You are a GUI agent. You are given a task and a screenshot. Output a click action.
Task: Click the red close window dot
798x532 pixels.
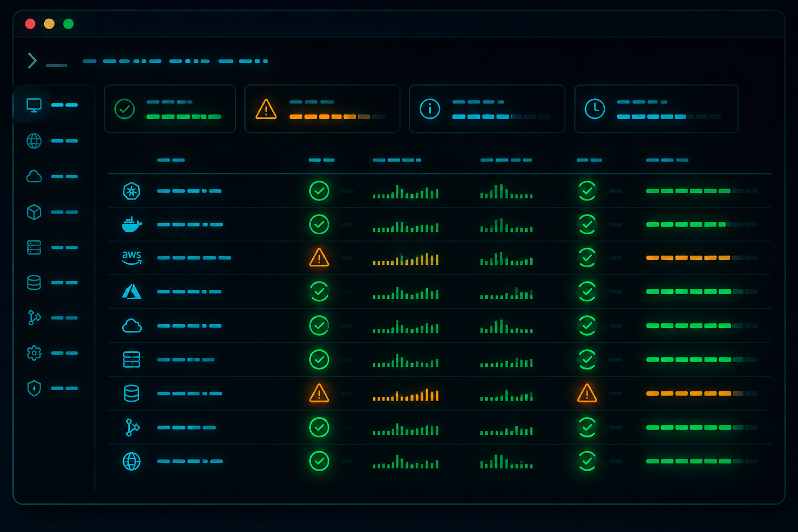(30, 24)
